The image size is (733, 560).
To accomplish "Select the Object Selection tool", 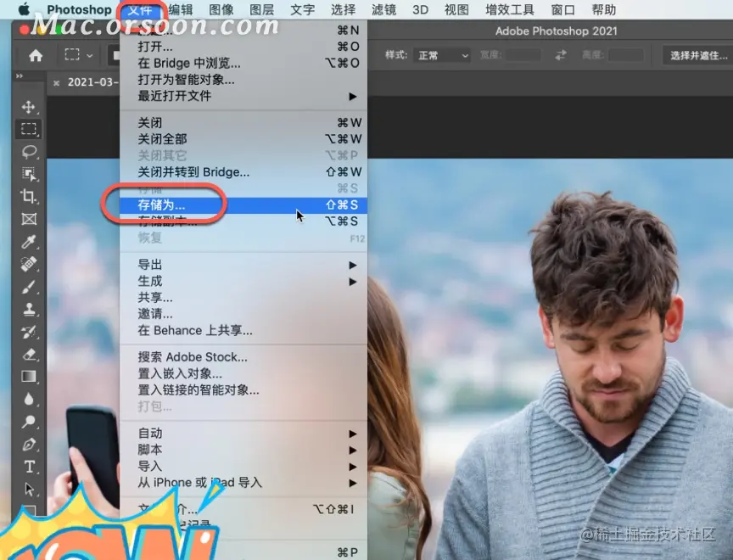I will (29, 174).
